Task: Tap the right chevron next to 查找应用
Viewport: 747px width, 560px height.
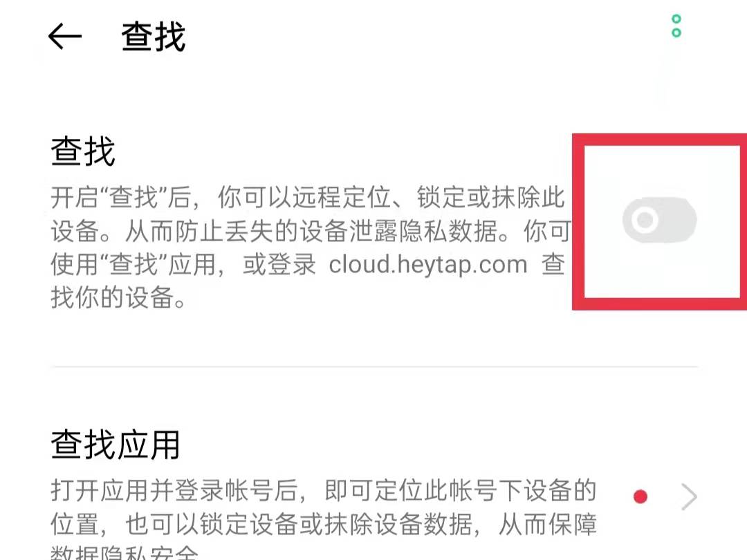Action: pos(688,496)
